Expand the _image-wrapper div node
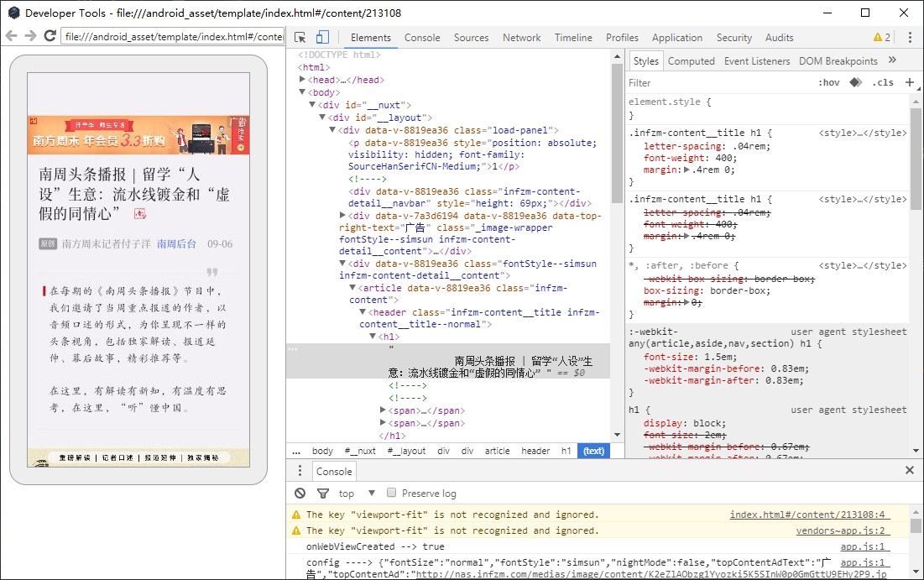Image resolution: width=924 pixels, height=580 pixels. click(x=342, y=215)
